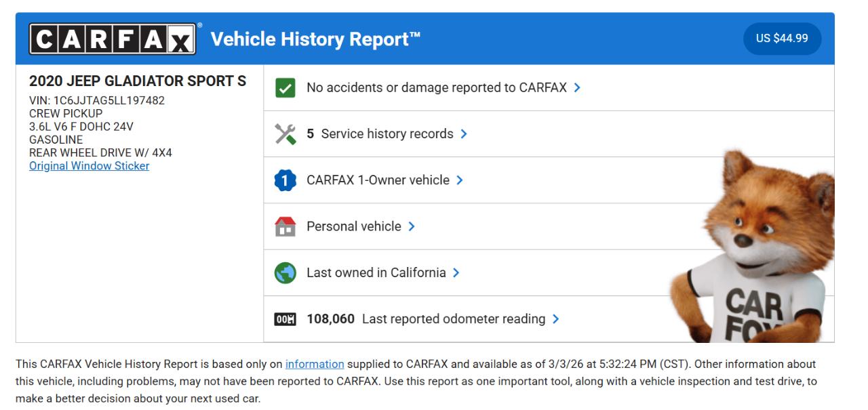The image size is (868, 410).
Task: Expand the no accidents reported chevron
Action: pyautogui.click(x=577, y=88)
